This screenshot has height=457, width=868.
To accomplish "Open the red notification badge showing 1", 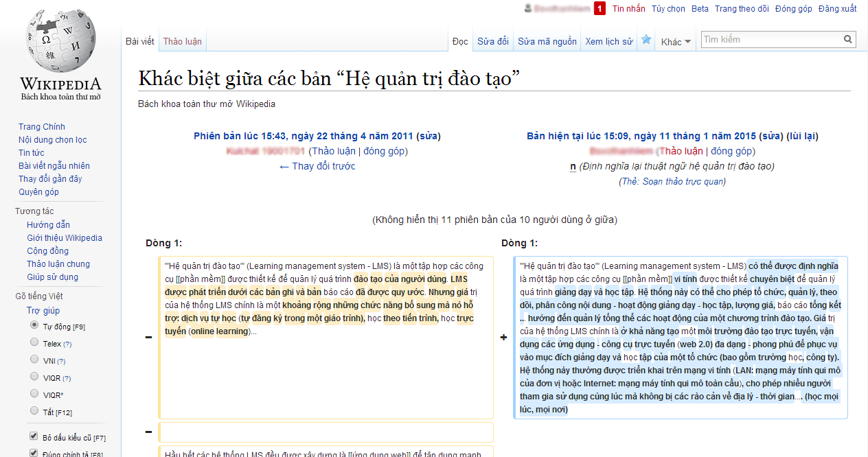I will pos(599,9).
